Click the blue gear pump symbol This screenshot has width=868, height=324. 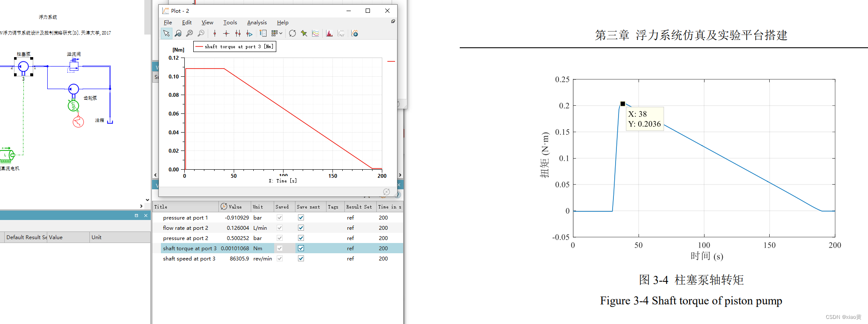[x=74, y=89]
